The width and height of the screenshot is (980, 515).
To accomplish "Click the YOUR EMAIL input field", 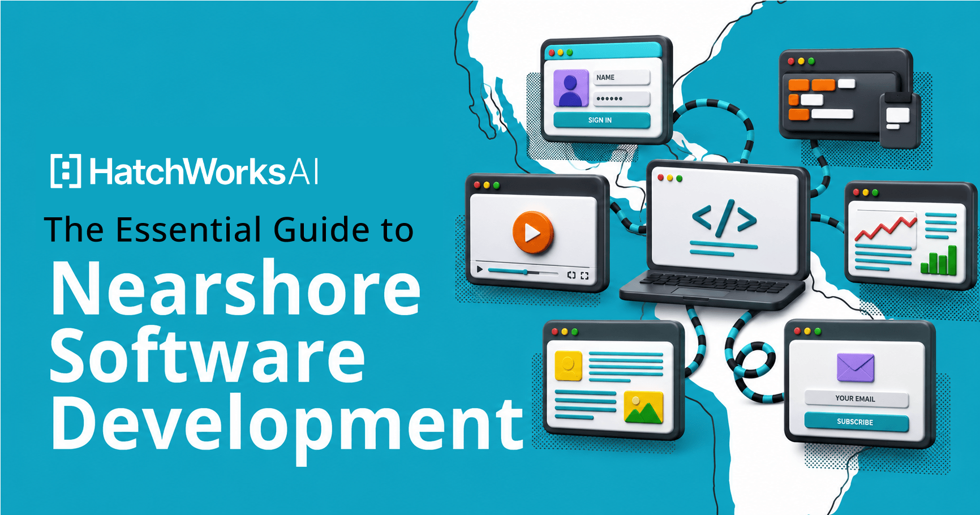I will pos(856,398).
